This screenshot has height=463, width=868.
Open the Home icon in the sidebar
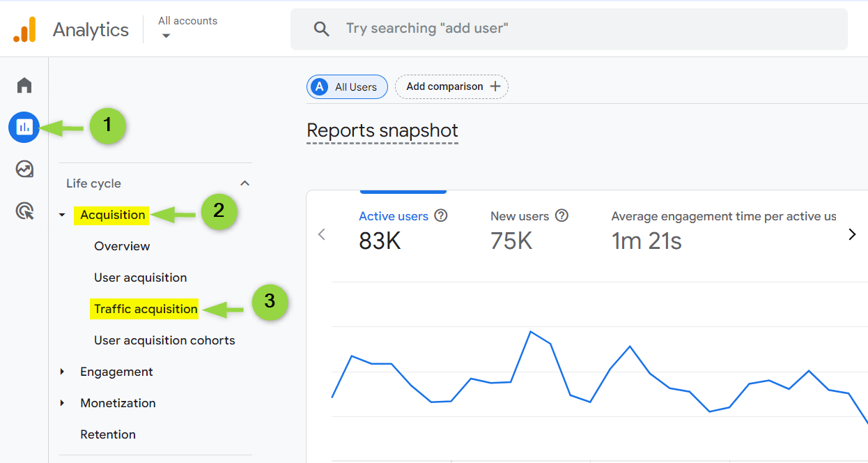[x=24, y=84]
